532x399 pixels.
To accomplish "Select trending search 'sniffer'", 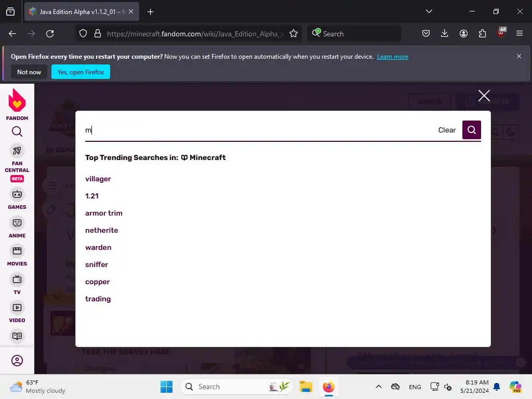I will (x=97, y=264).
